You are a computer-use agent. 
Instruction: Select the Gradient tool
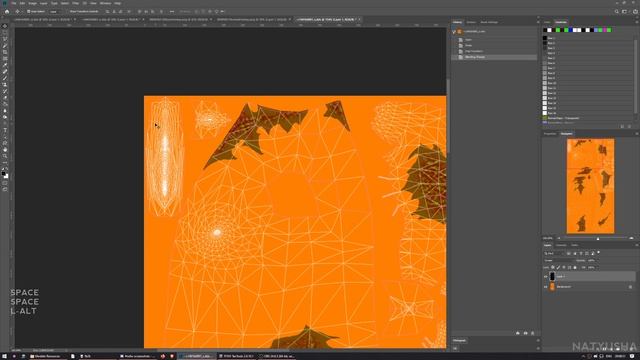pyautogui.click(x=5, y=104)
